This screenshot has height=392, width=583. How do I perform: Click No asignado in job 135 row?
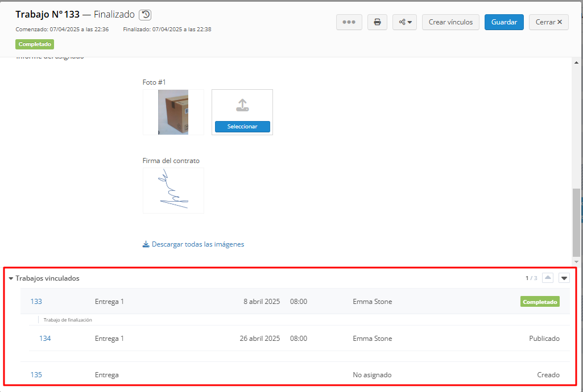click(x=372, y=374)
